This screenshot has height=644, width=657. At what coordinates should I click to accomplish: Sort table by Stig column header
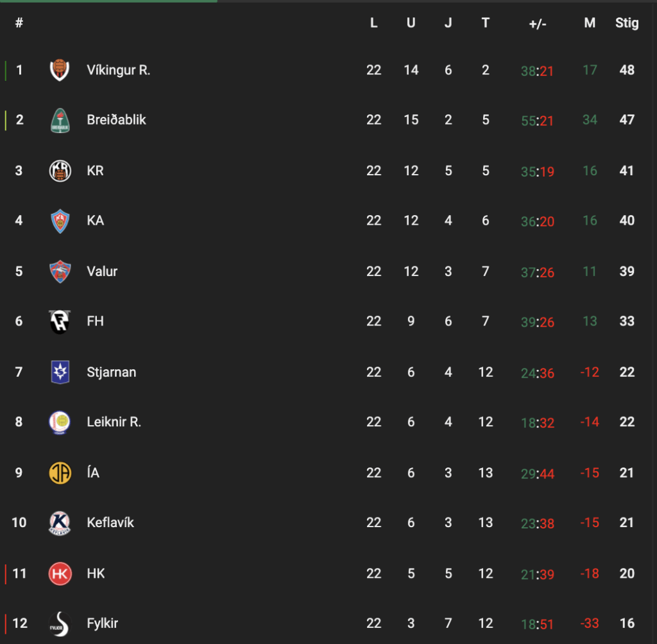[627, 22]
